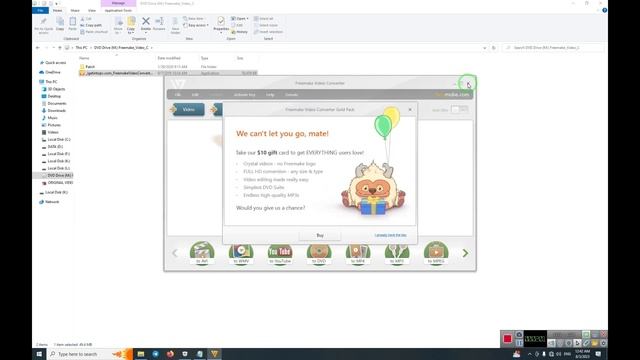Click the Video add button in Freemake
This screenshot has height=360, width=640.
pyautogui.click(x=187, y=109)
